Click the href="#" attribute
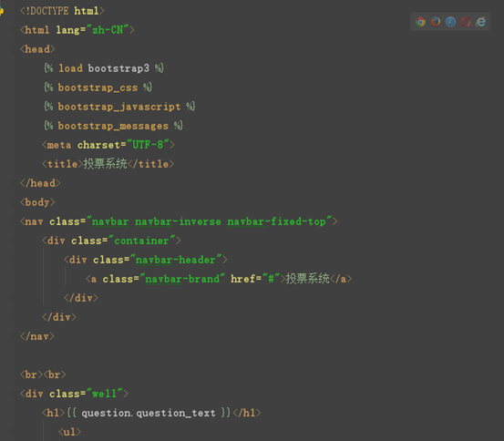This screenshot has height=441, width=504. tap(255, 279)
